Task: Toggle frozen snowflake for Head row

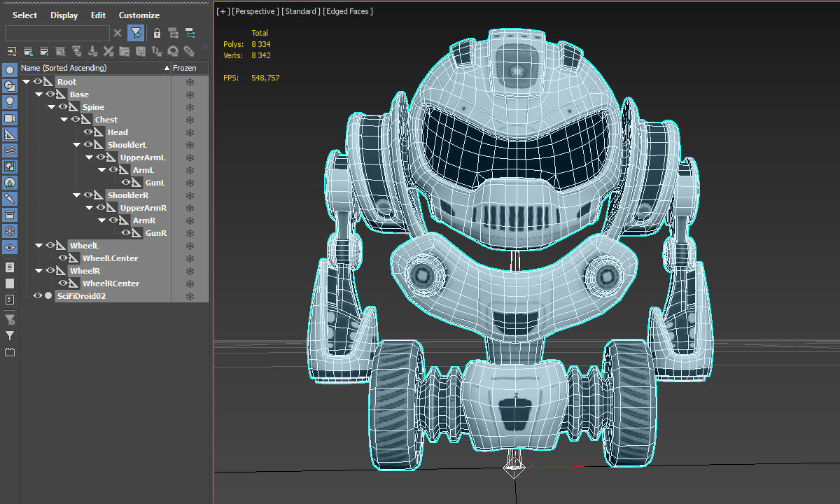Action: [190, 132]
